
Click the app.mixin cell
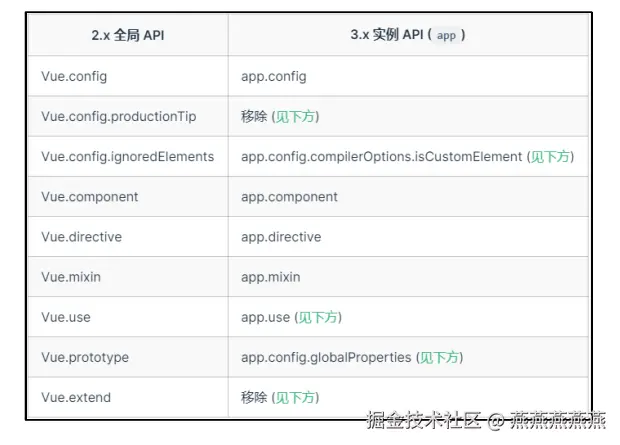(x=270, y=277)
